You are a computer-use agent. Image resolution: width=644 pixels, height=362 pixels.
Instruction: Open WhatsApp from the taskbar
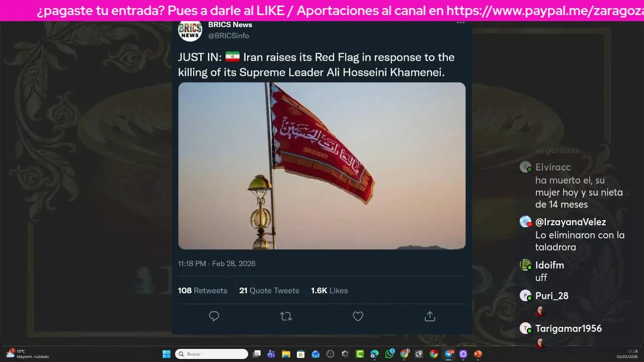click(x=389, y=354)
